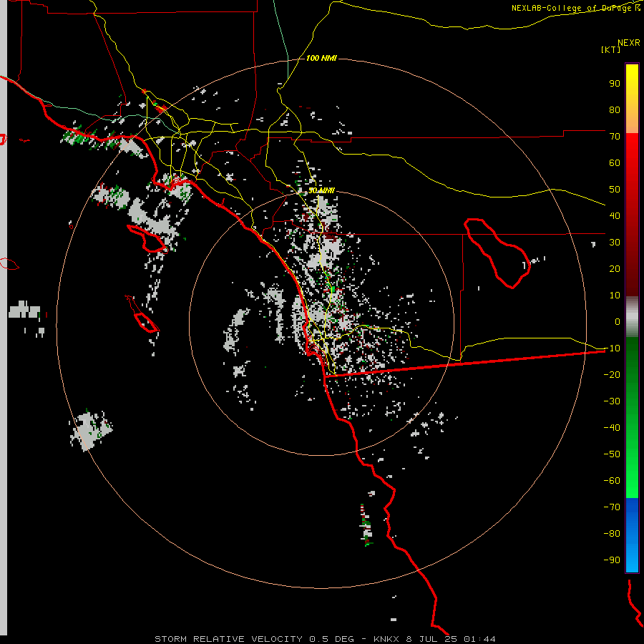Click the 0 value on the velocity scale
Viewport: 644px width, 644px height.
pos(618,322)
